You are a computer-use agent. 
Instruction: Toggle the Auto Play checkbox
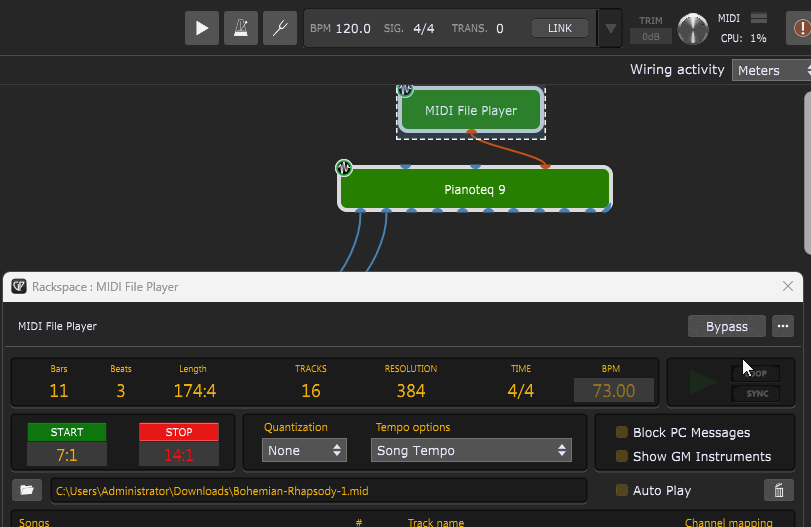[622, 490]
